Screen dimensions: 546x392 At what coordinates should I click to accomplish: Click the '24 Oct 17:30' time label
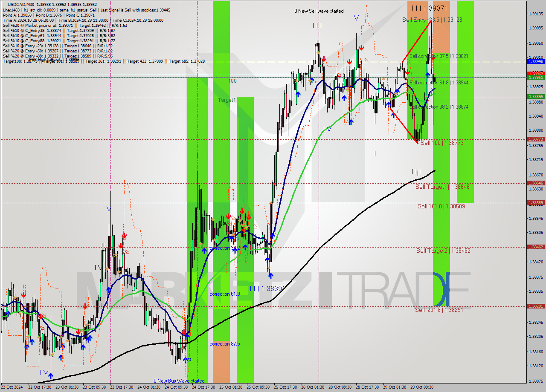pyautogui.click(x=203, y=387)
